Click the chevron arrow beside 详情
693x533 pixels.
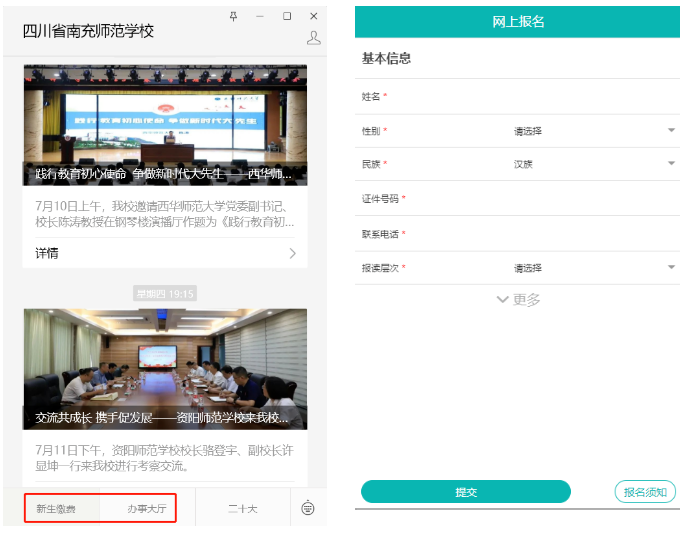click(293, 253)
